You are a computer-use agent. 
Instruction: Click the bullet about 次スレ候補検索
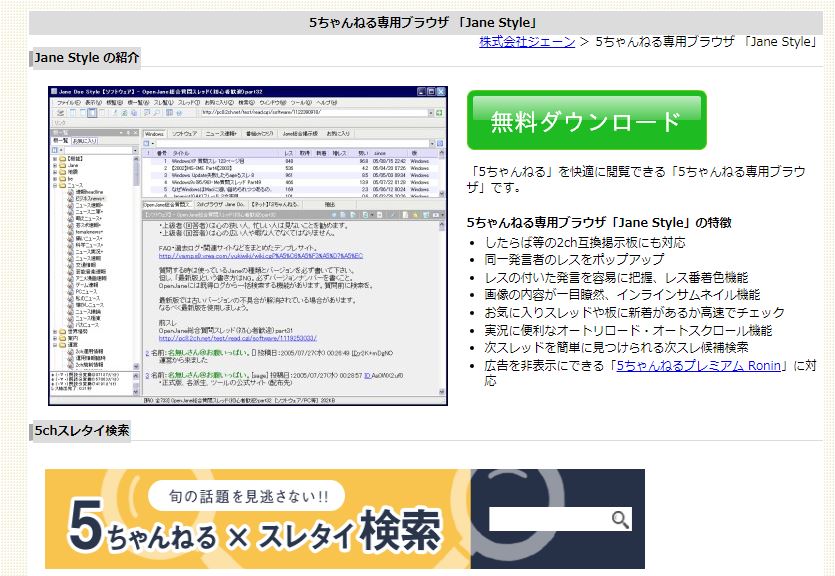(616, 348)
